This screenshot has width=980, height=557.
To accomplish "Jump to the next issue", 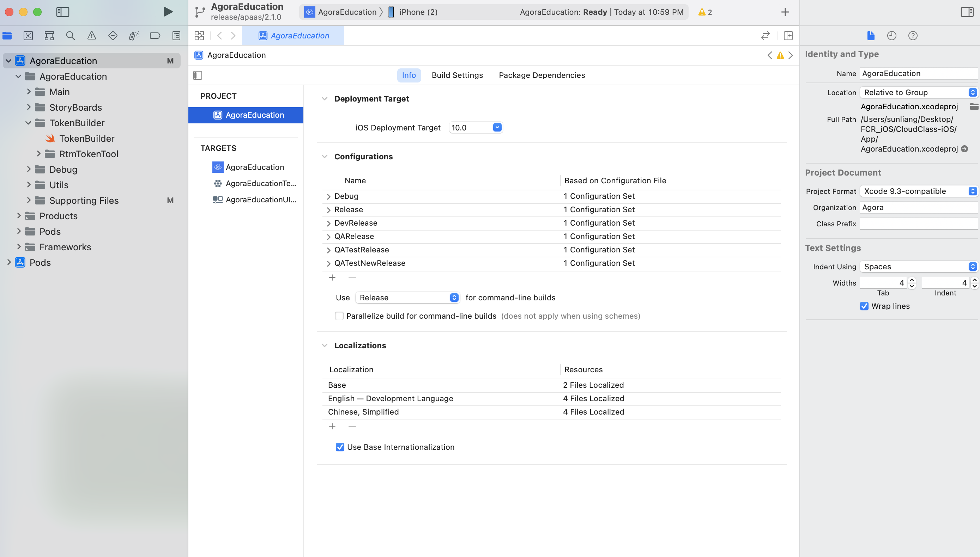I will pos(791,55).
